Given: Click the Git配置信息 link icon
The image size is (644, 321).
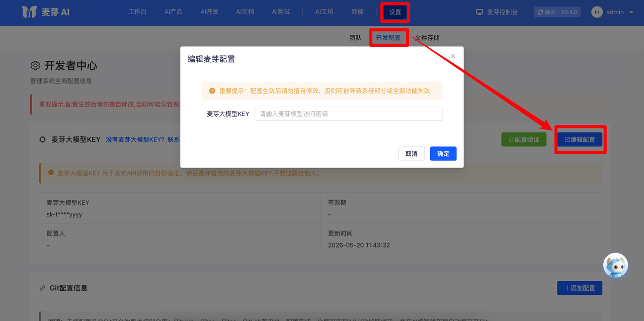Looking at the screenshot, I should (43, 288).
